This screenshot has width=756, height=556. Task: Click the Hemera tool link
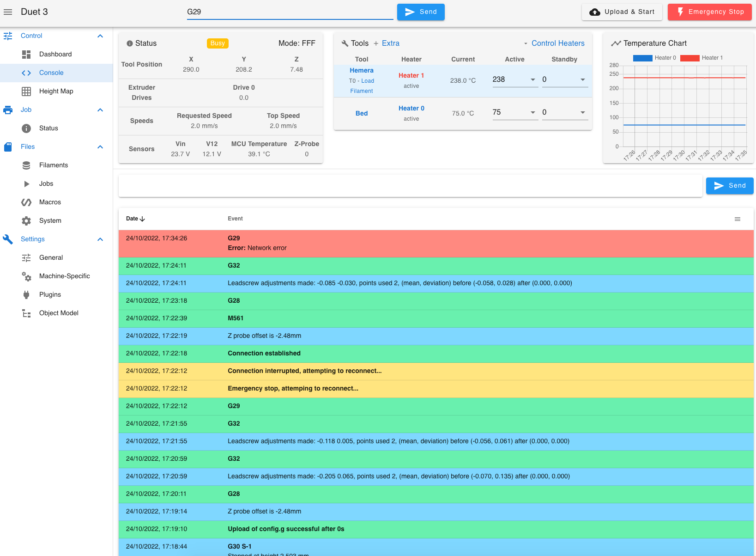click(x=362, y=70)
